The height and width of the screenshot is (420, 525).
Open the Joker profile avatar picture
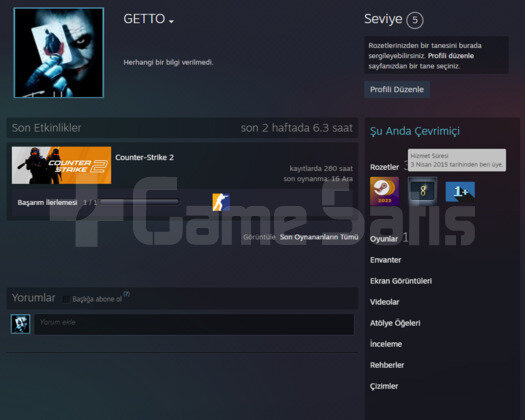(59, 53)
